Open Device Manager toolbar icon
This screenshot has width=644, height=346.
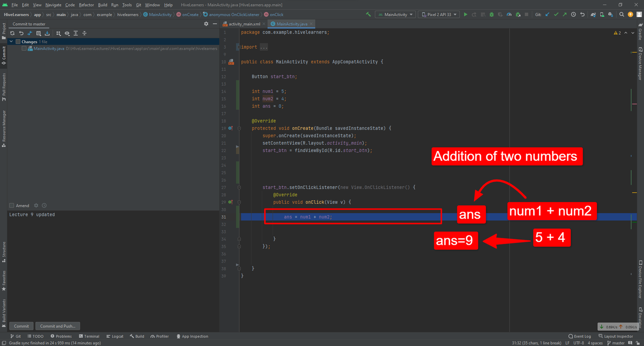tap(602, 15)
